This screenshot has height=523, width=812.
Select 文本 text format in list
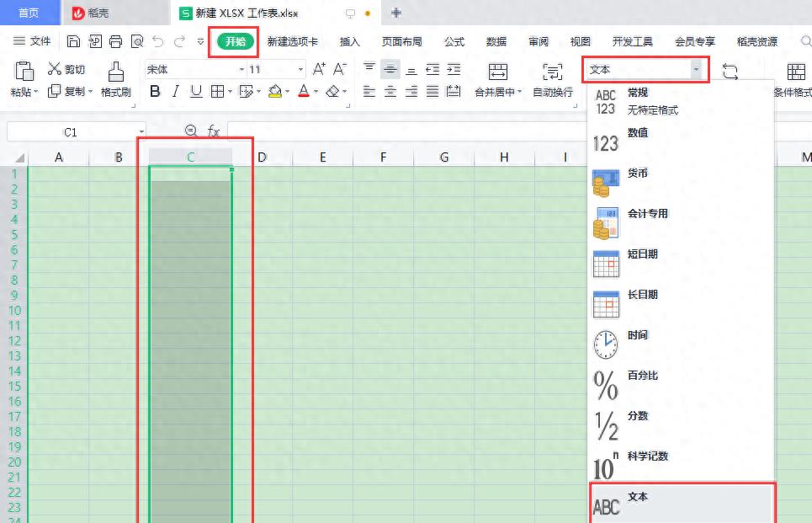(682, 504)
